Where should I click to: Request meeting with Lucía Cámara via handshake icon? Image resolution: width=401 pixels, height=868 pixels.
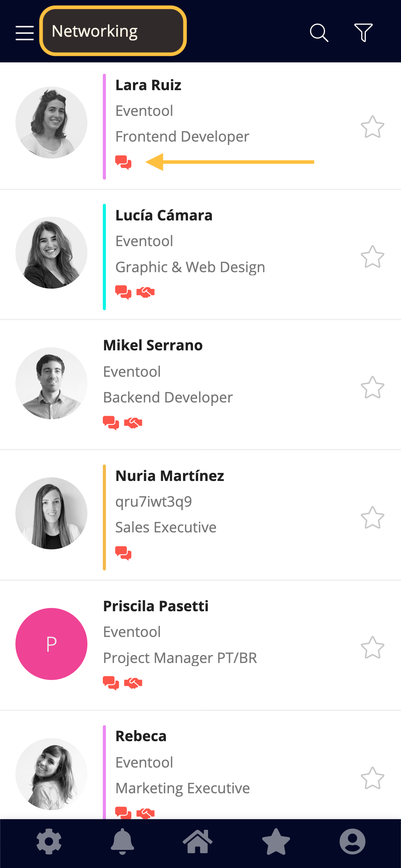coord(146,292)
